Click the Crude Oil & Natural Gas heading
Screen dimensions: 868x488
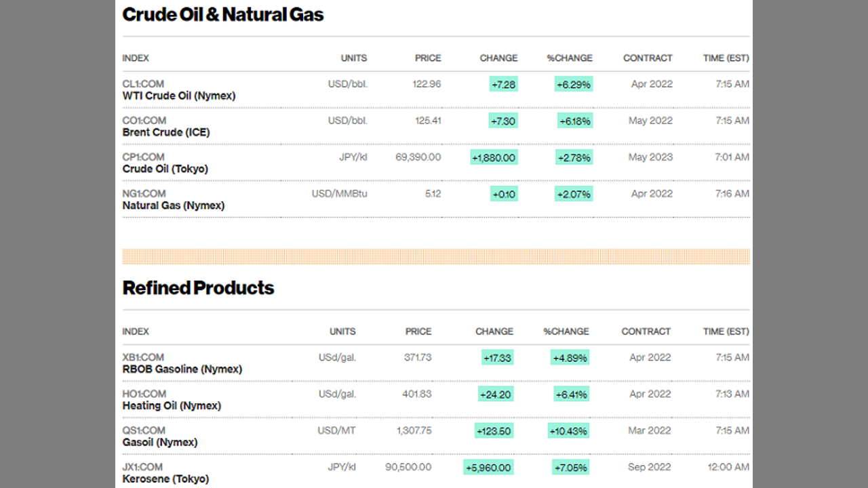click(x=223, y=14)
